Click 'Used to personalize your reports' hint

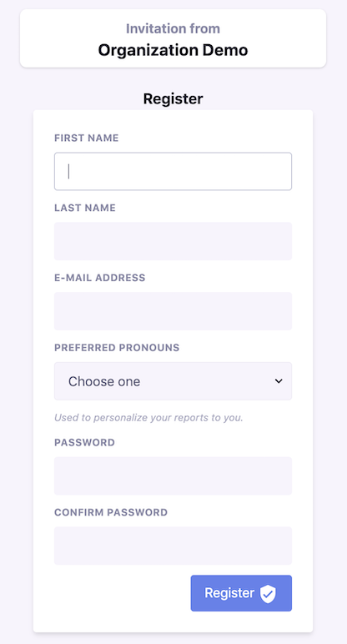148,418
